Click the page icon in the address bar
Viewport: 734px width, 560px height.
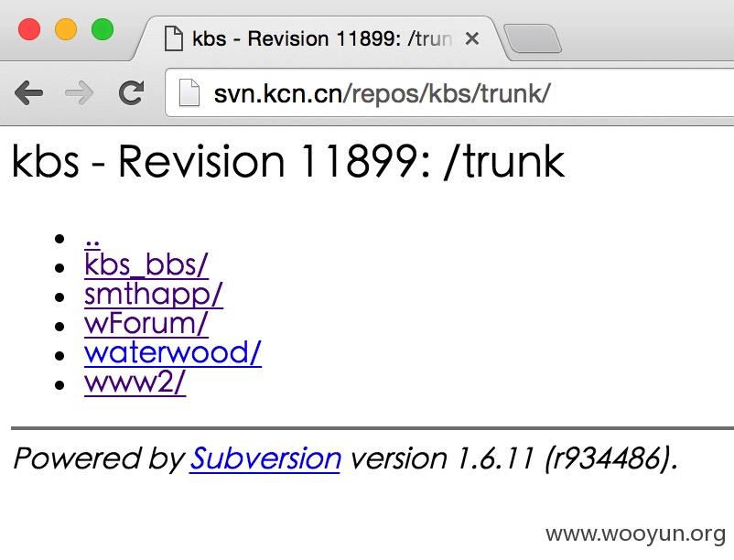pyautogui.click(x=189, y=92)
